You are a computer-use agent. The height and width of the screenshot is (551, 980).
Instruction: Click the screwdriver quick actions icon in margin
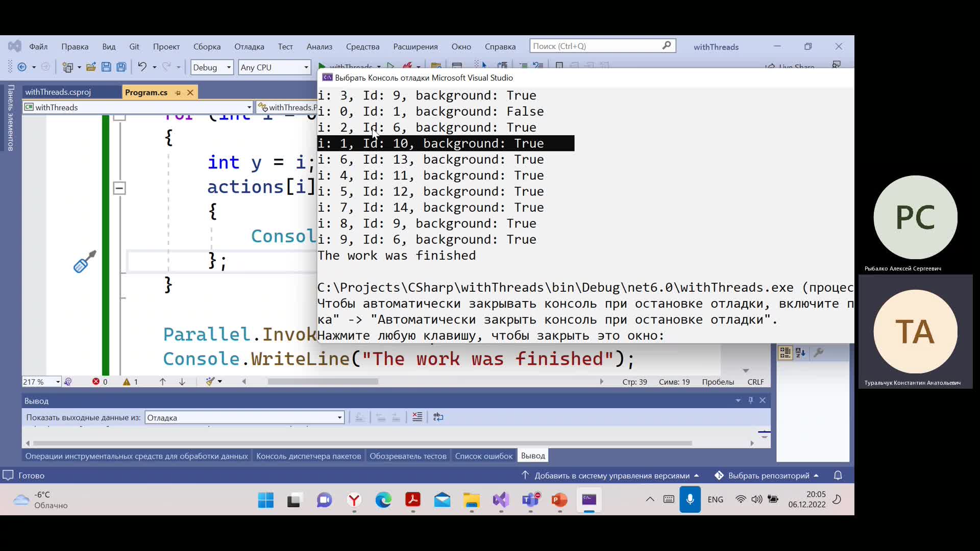(85, 261)
